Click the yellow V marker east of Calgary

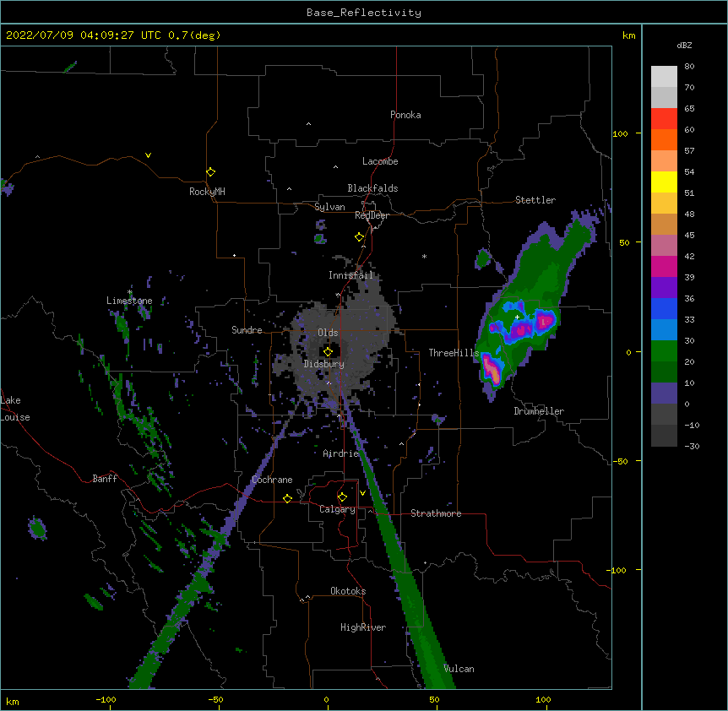pos(362,493)
